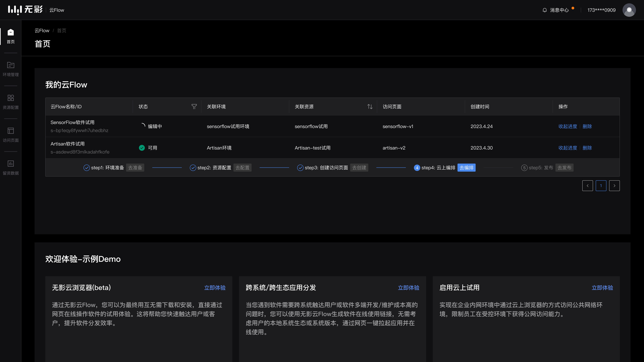Click the green 可用 status icon
The width and height of the screenshot is (644, 362).
tap(142, 148)
